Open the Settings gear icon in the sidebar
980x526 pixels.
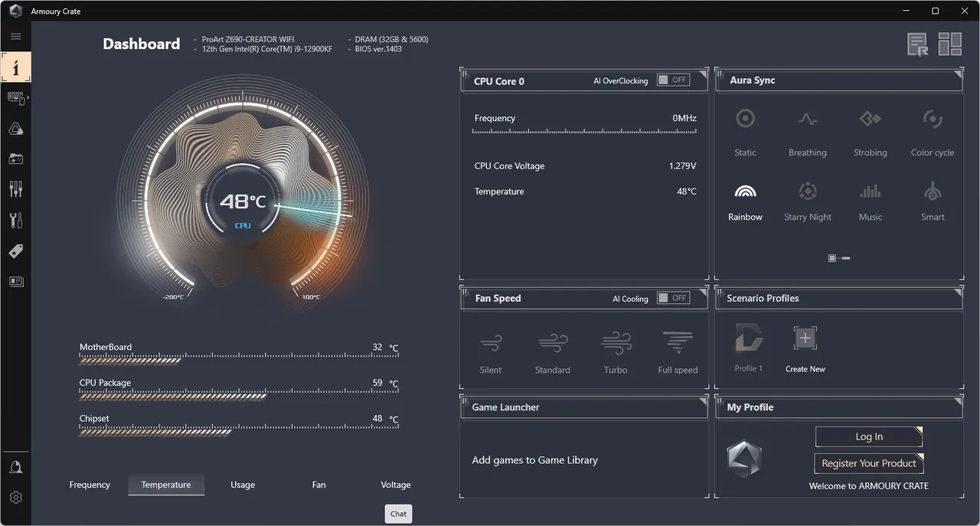click(15, 498)
